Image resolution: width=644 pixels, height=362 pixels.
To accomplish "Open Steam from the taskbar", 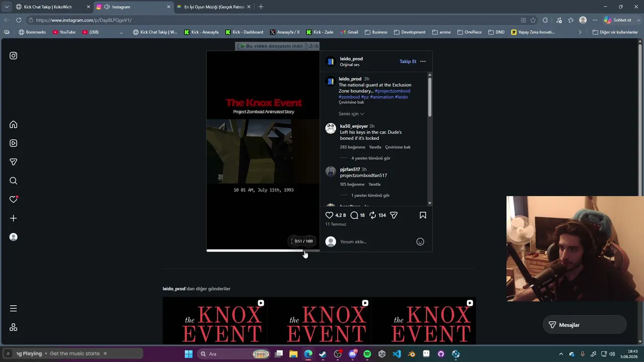I will (323, 354).
